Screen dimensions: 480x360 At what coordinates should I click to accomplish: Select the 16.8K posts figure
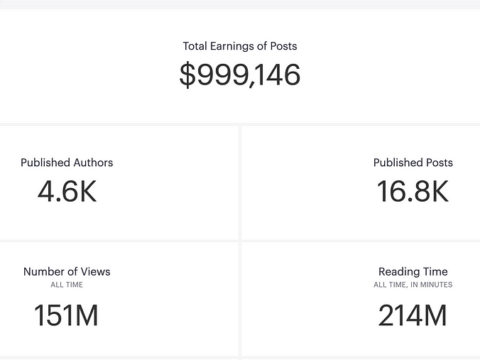[413, 191]
